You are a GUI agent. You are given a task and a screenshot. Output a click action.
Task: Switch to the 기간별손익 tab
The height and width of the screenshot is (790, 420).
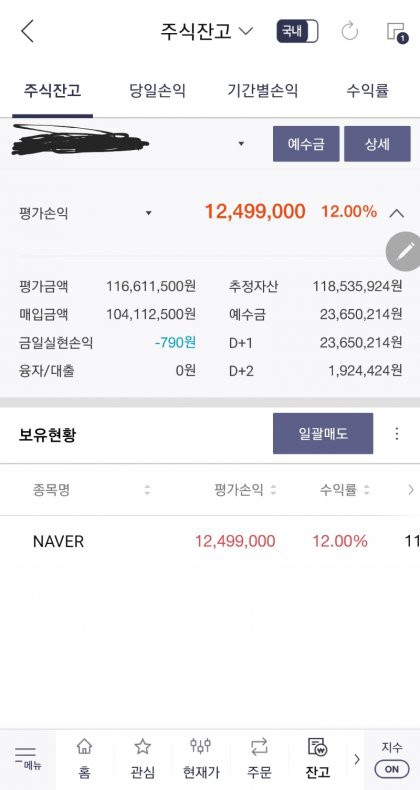(x=262, y=91)
